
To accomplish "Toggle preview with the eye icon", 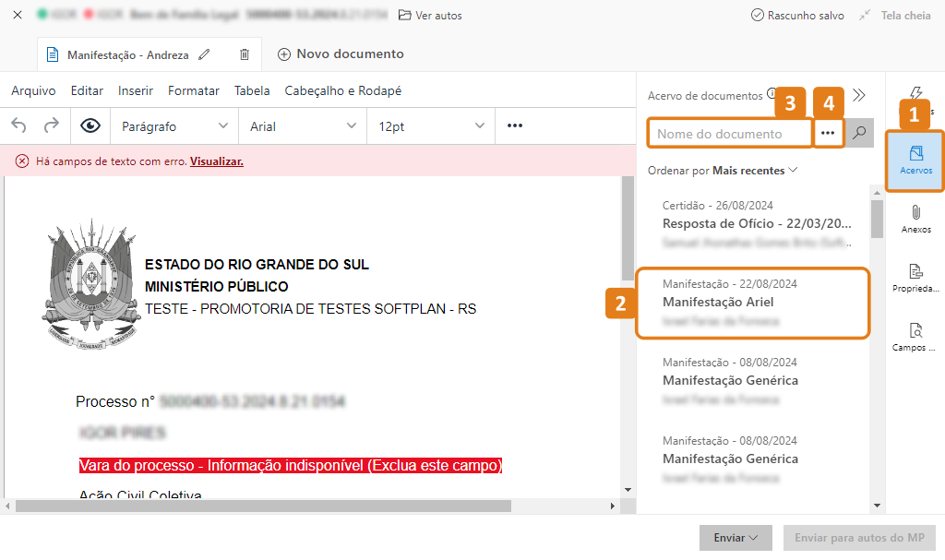I will (x=90, y=125).
